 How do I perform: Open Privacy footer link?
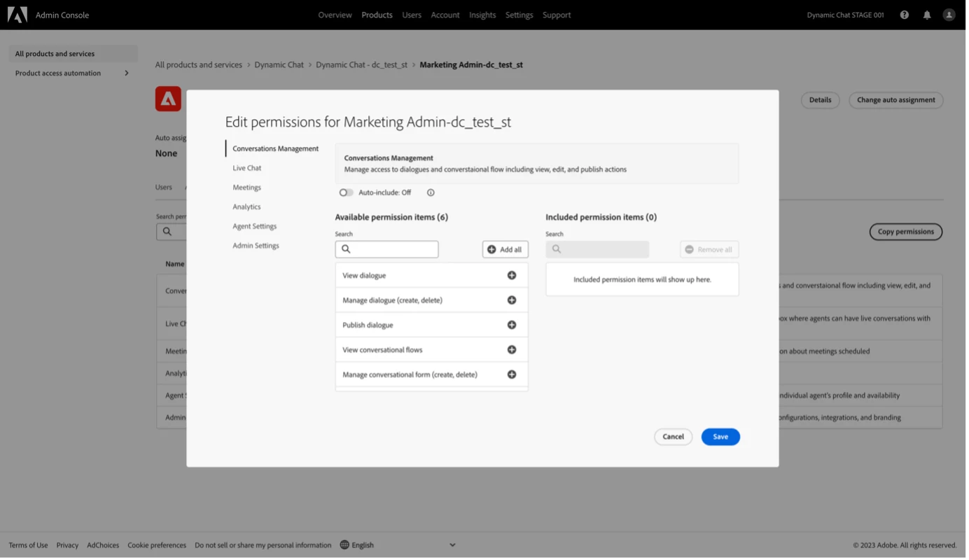(x=68, y=547)
